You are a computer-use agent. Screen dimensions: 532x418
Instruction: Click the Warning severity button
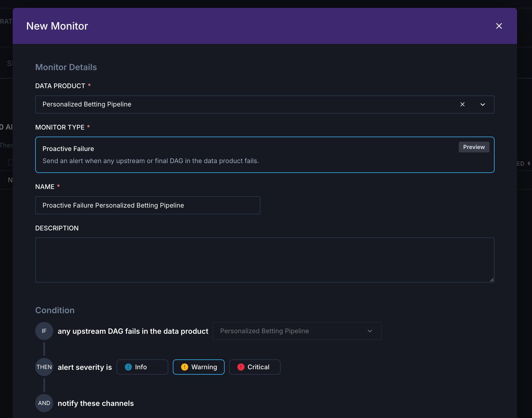click(198, 367)
